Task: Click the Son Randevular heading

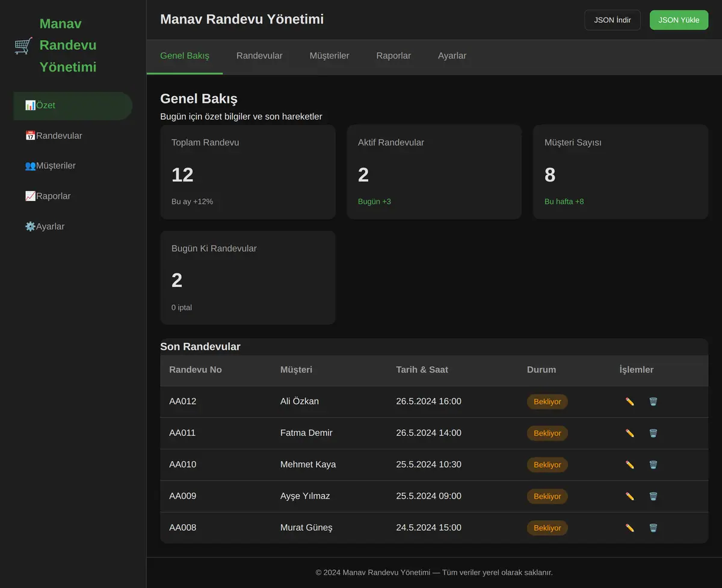Action: pyautogui.click(x=200, y=347)
